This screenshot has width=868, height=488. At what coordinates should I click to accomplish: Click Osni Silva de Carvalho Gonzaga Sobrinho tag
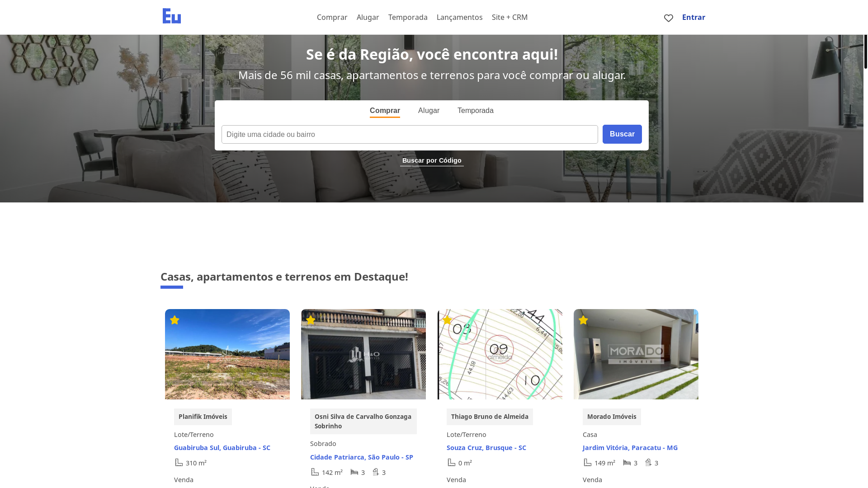click(x=363, y=421)
